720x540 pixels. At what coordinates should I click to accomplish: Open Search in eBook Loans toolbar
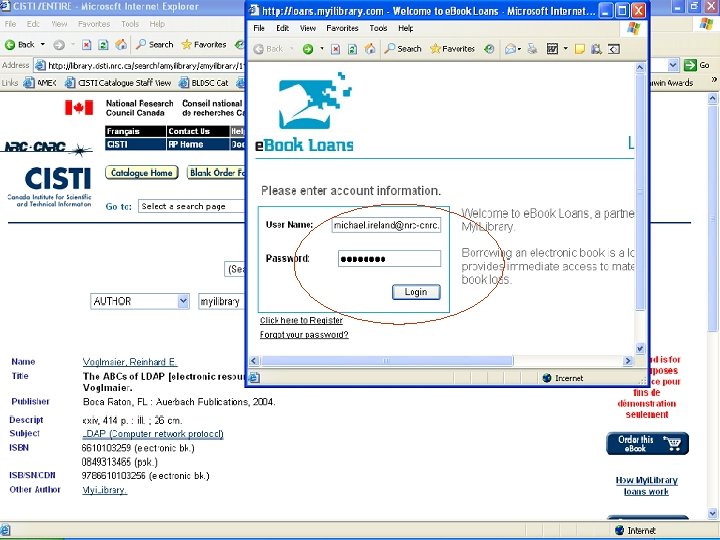tap(403, 48)
